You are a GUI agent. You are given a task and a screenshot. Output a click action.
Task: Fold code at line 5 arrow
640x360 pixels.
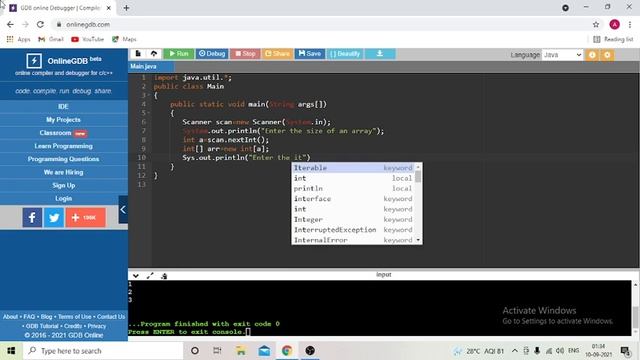pos(149,113)
